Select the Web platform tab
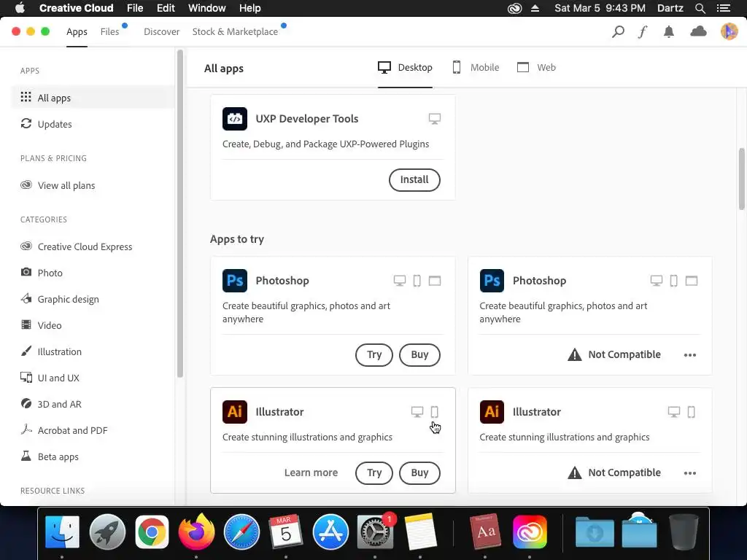 tap(536, 68)
